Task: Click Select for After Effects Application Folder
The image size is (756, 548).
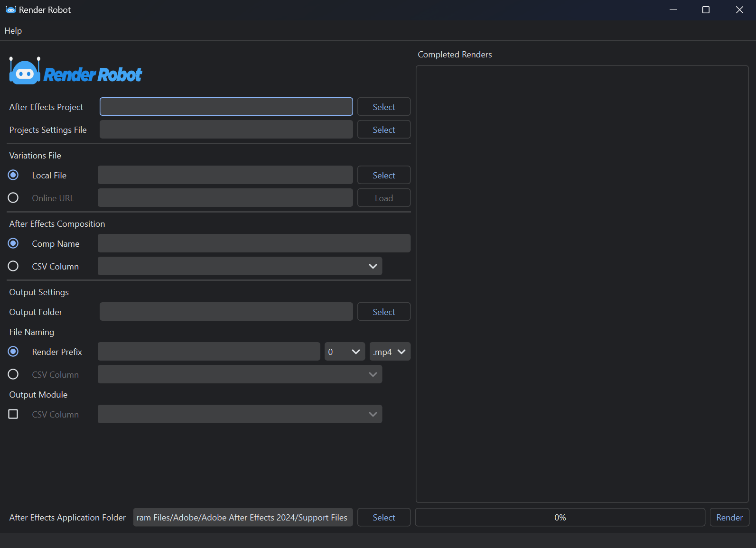Action: (x=384, y=517)
